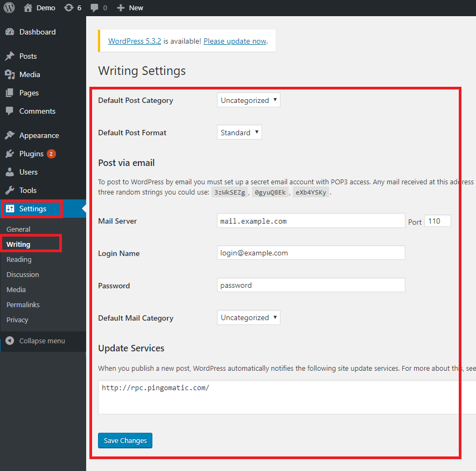Open the Permalinks settings submenu
The width and height of the screenshot is (476, 471).
23,304
